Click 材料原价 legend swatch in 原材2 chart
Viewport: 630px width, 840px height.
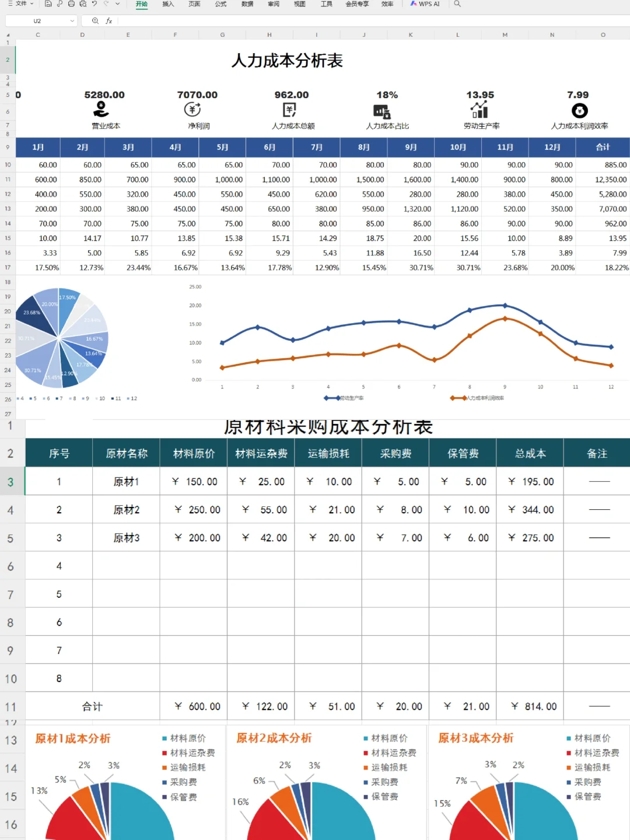coord(366,738)
